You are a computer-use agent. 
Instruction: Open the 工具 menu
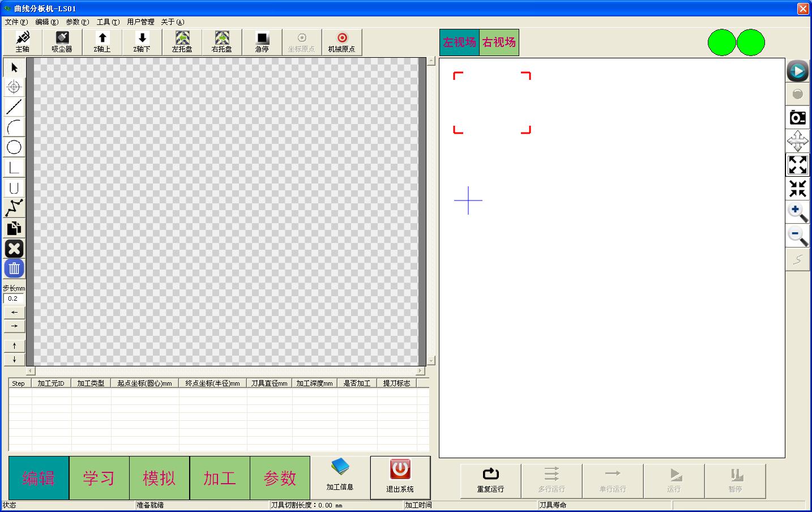click(108, 22)
